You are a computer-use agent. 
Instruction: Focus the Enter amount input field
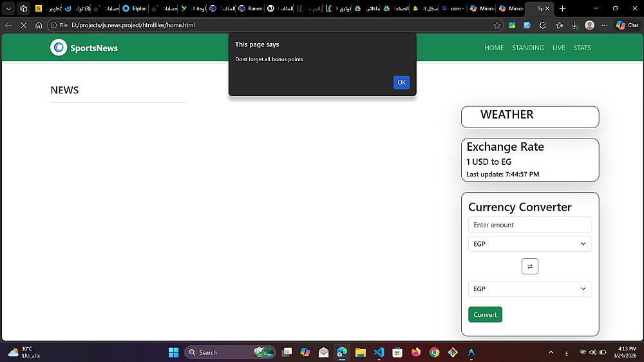(530, 225)
